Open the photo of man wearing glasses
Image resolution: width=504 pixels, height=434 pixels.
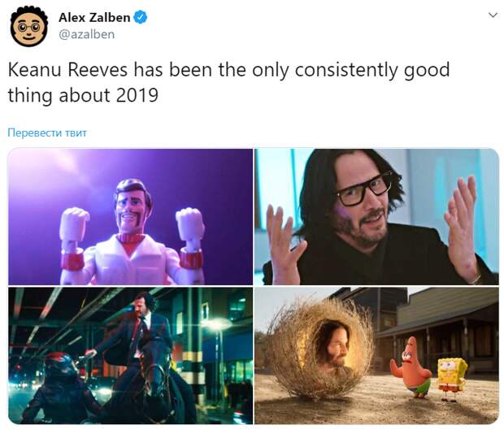tap(376, 216)
